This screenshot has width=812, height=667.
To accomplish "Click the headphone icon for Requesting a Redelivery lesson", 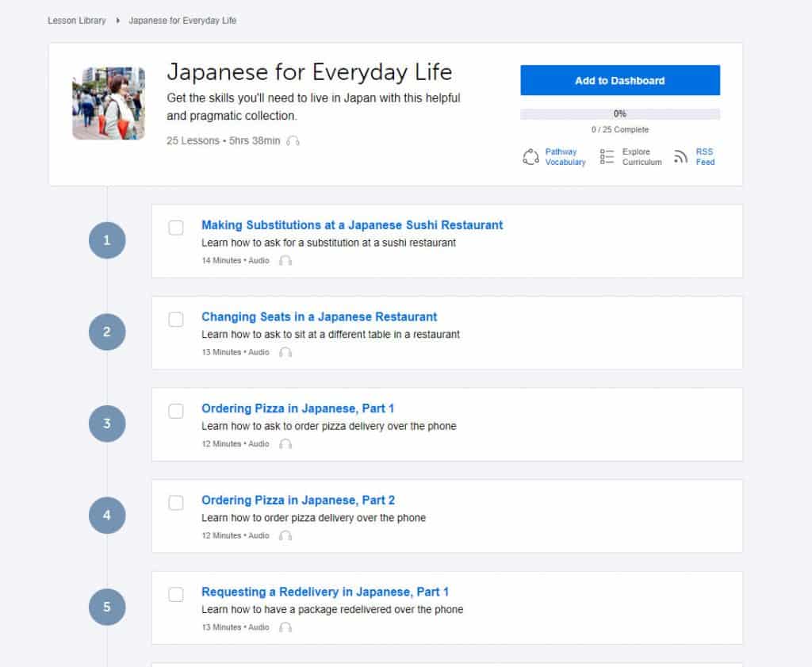I will (285, 627).
